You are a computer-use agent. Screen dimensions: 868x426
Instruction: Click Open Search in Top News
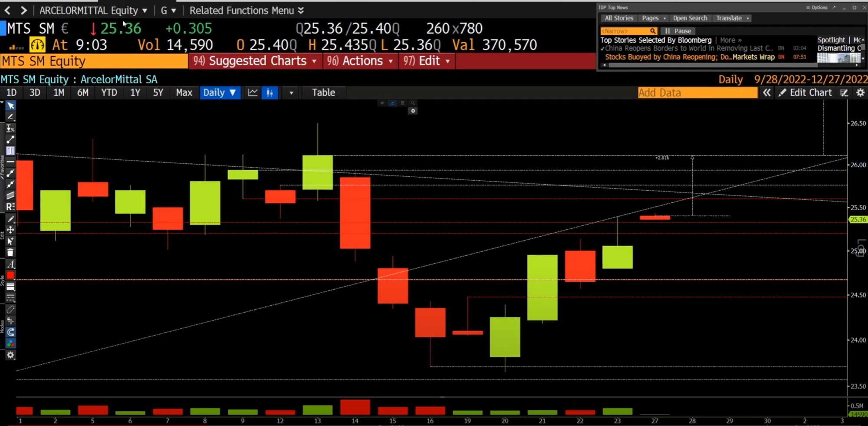coord(690,18)
